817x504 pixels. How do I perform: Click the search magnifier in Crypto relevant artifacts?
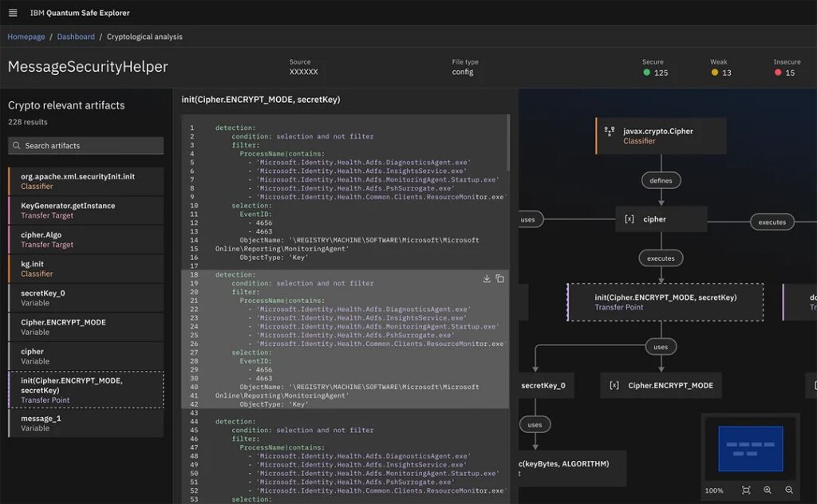pos(17,145)
